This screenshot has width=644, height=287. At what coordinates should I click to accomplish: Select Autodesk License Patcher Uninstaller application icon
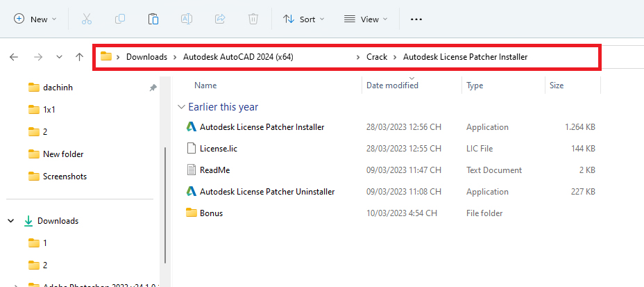tap(192, 192)
